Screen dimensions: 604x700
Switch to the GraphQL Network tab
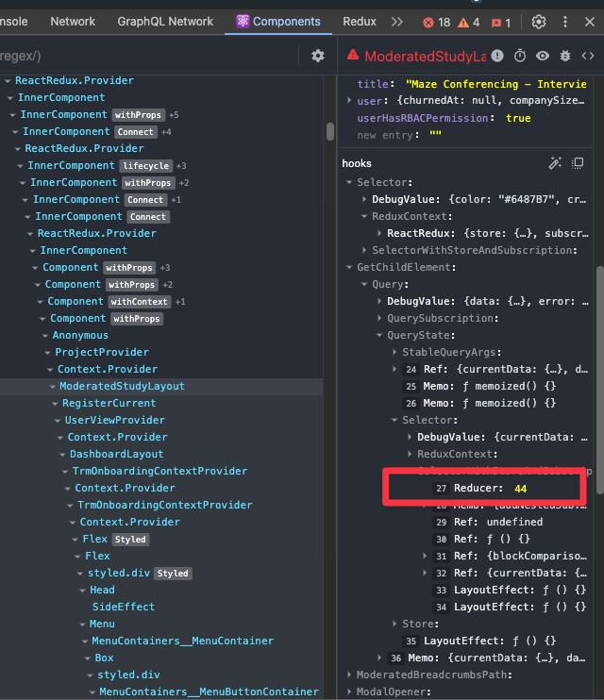[x=165, y=22]
